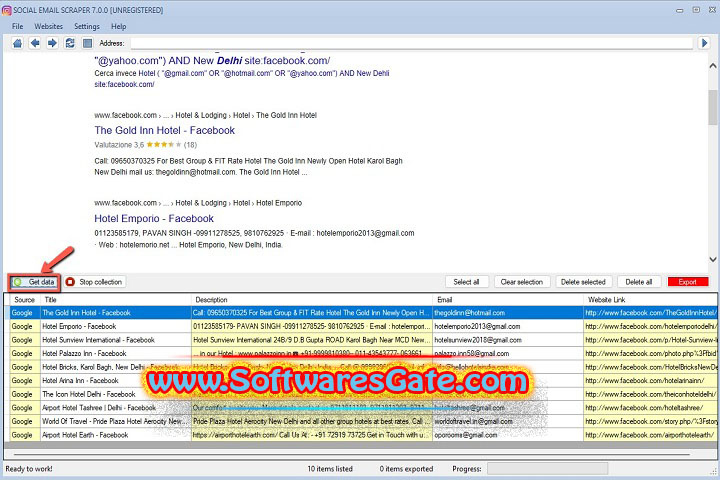Viewport: 720px width, 480px height.
Task: Click email cell 'thegoldinn@hotmail.com'
Action: (508, 313)
